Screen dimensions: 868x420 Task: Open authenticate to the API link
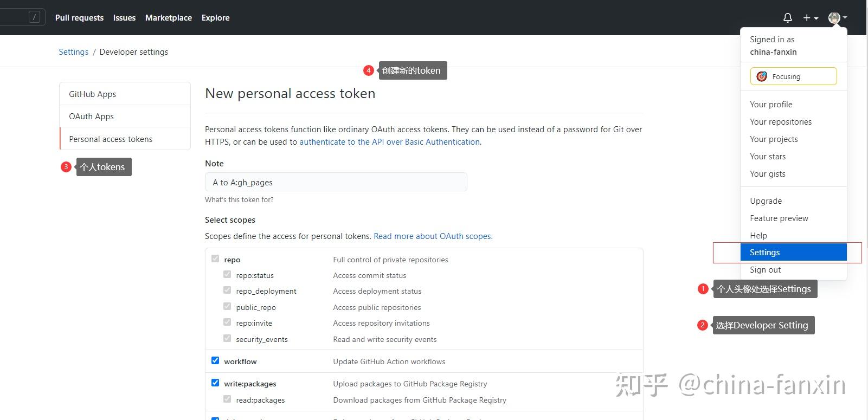[x=389, y=142]
